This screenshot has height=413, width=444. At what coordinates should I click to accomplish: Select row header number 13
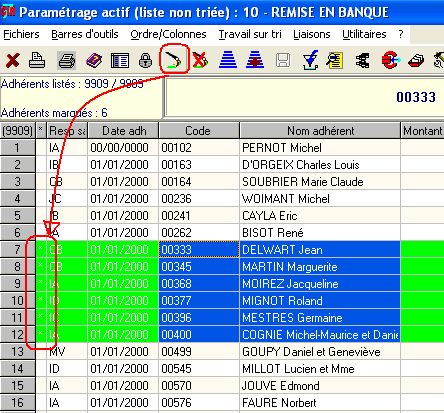pos(17,352)
